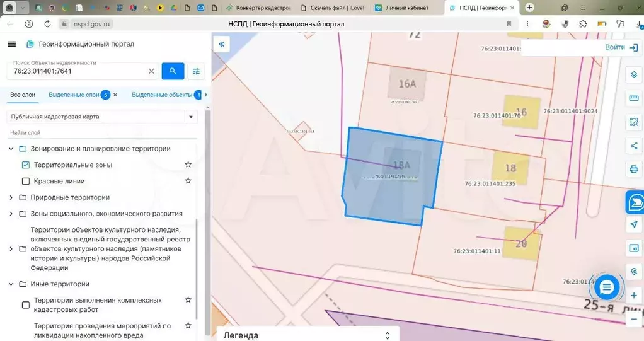
Task: Open the search filter settings icon
Action: tap(197, 71)
